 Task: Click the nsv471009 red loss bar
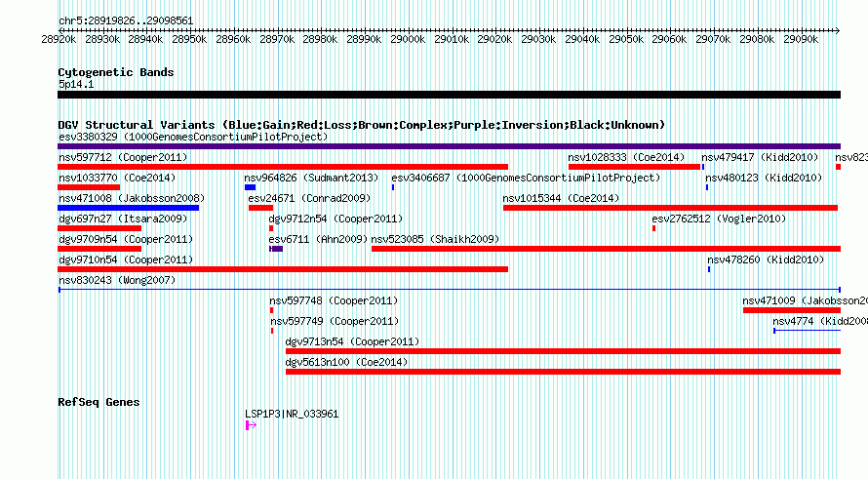[x=792, y=310]
